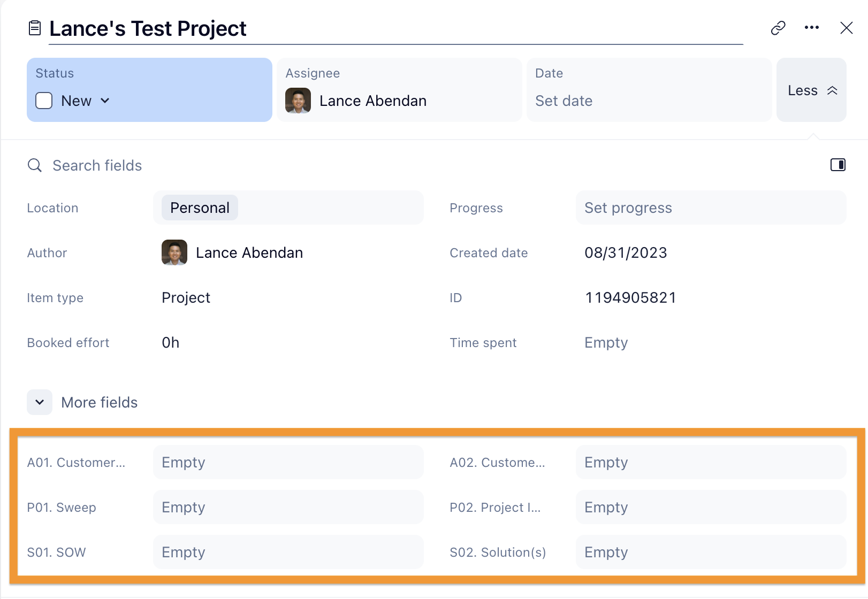This screenshot has height=599, width=868.
Task: Close the project detail panel
Action: tap(846, 28)
